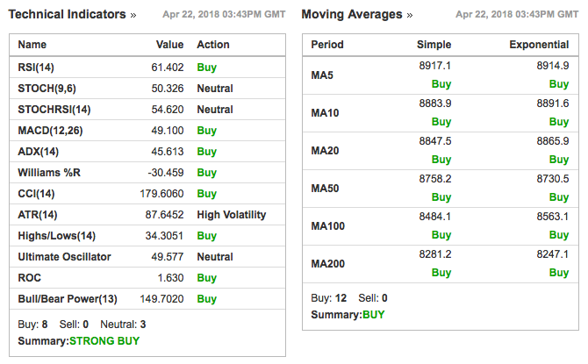Click the Ultimate Oscillator indicator name
588x364 pixels.
pos(64,257)
